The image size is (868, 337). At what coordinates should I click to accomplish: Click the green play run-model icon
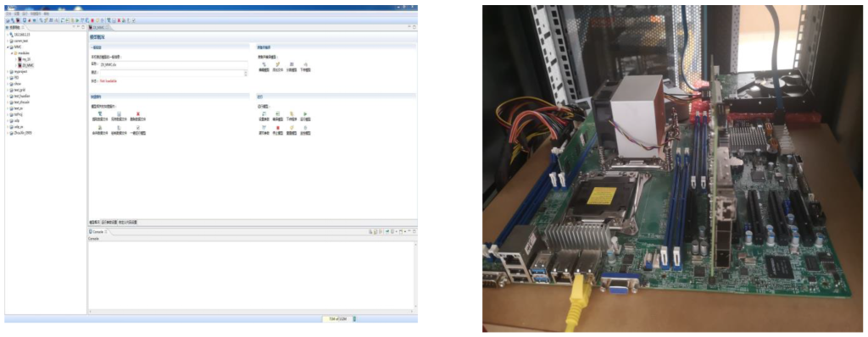pyautogui.click(x=304, y=113)
